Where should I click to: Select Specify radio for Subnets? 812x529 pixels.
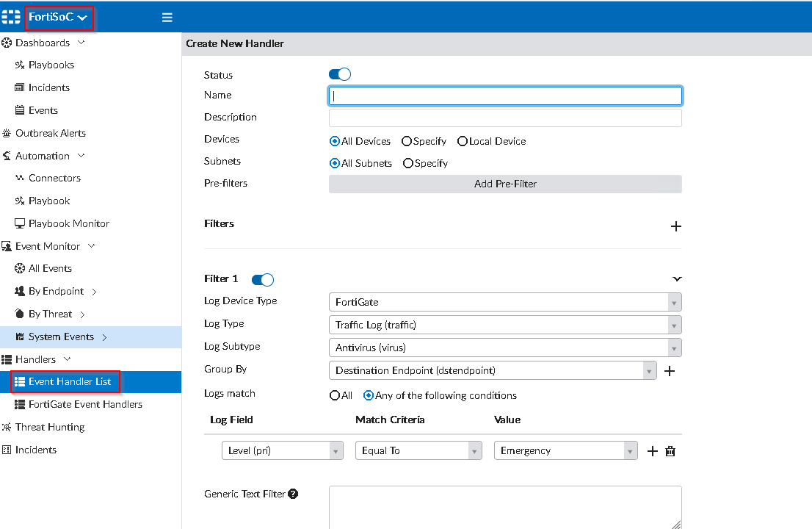point(408,163)
